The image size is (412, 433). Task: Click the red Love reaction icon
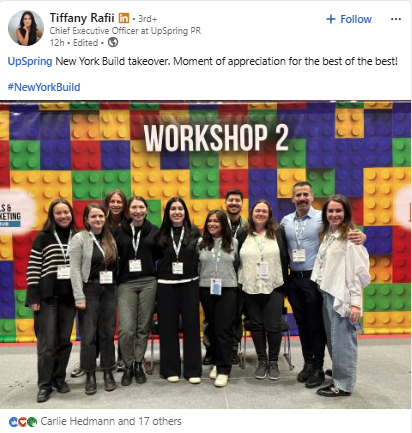pyautogui.click(x=22, y=422)
